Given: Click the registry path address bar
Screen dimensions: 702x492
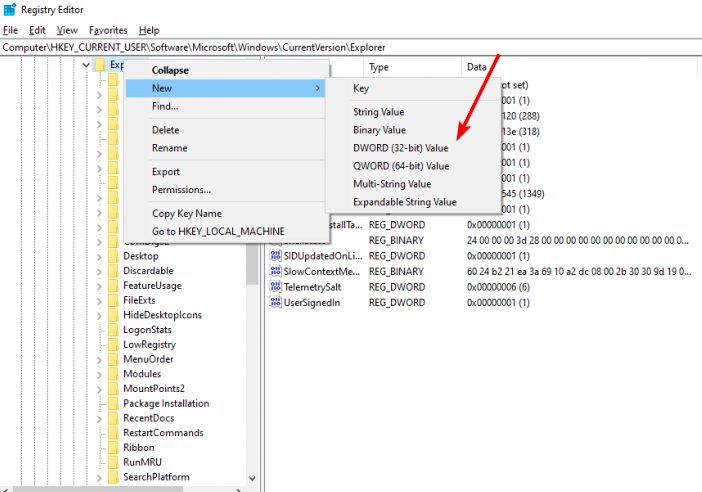Looking at the screenshot, I should pyautogui.click(x=350, y=47).
